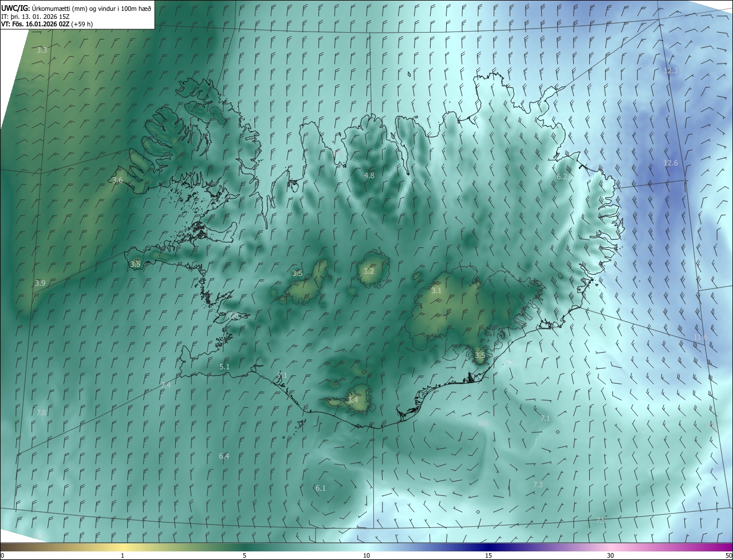This screenshot has width=733, height=560.
Task: Click the 7.5 value label
Action: pyautogui.click(x=601, y=520)
